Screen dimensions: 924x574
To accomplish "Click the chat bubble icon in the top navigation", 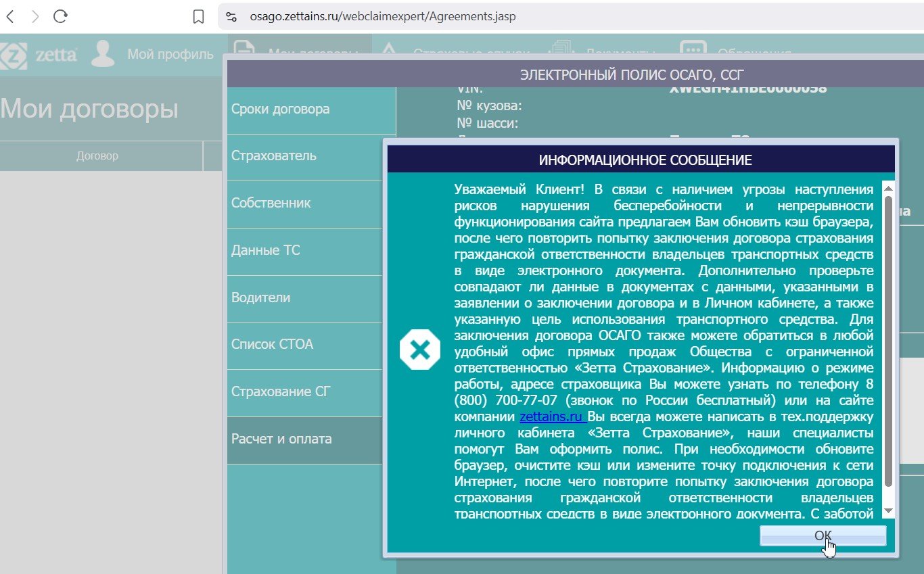I will coord(693,50).
